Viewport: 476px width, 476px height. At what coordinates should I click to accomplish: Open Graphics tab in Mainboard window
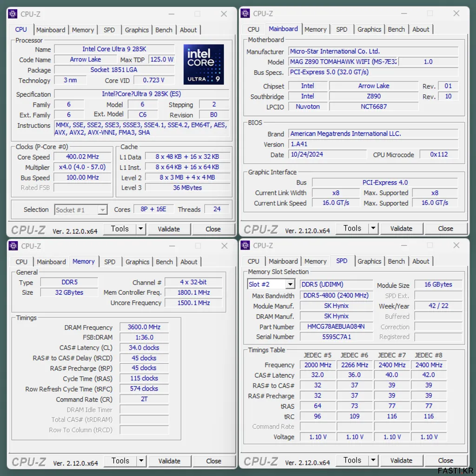pyautogui.click(x=369, y=29)
